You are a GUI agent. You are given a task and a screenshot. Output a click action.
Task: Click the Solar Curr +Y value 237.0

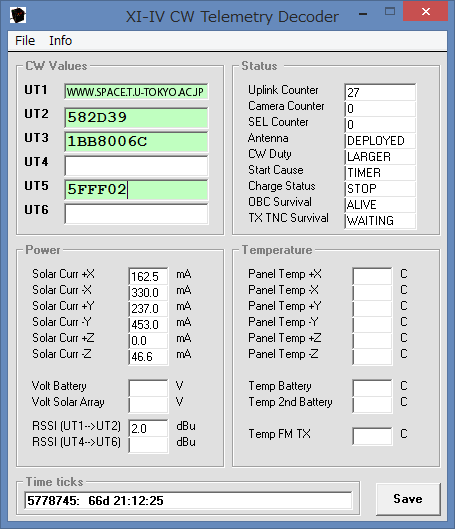tap(148, 308)
